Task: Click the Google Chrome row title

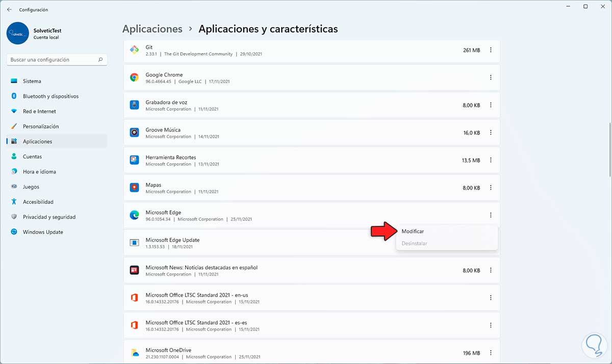Action: (164, 74)
